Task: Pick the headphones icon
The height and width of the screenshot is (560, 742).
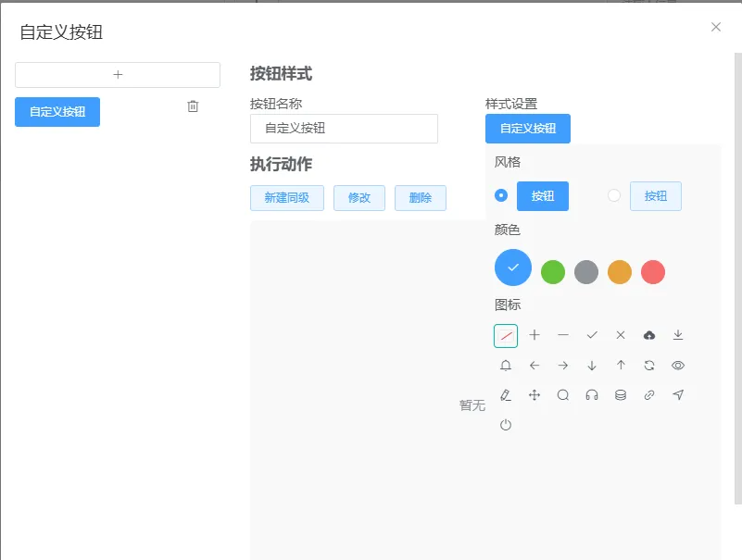Action: tap(592, 395)
